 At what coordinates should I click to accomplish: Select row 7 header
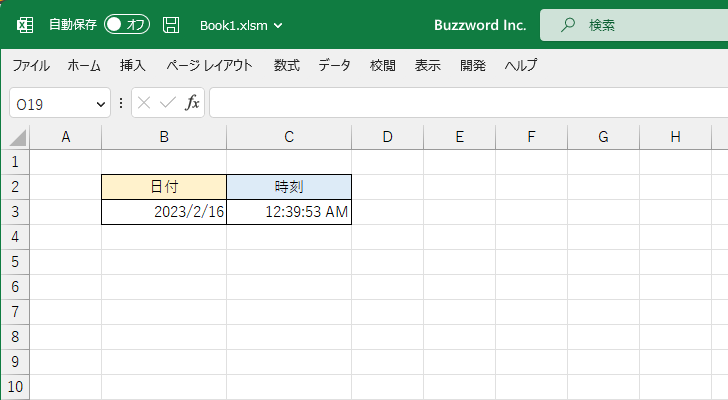pos(15,312)
